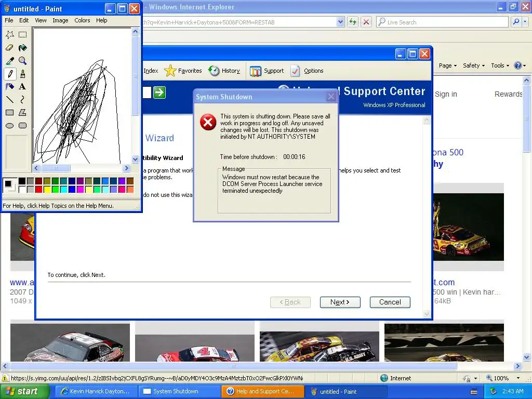Open the address bar dropdown arrow
The image size is (532, 399).
point(340,22)
